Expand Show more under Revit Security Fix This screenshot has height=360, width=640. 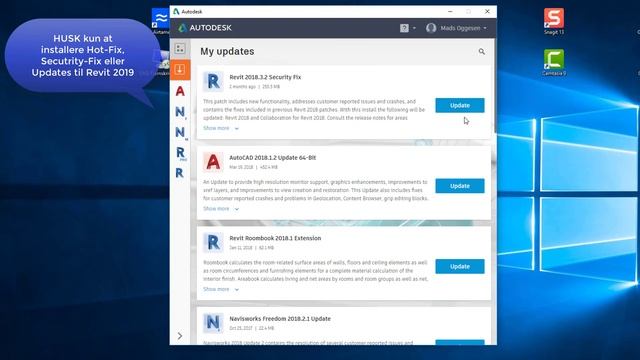221,128
